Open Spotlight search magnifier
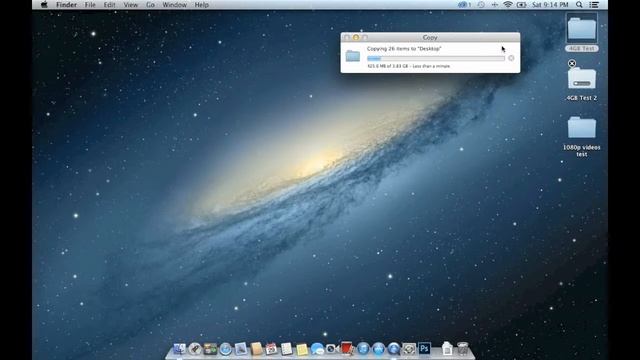Viewport: 640px width, 360px height. pos(579,5)
